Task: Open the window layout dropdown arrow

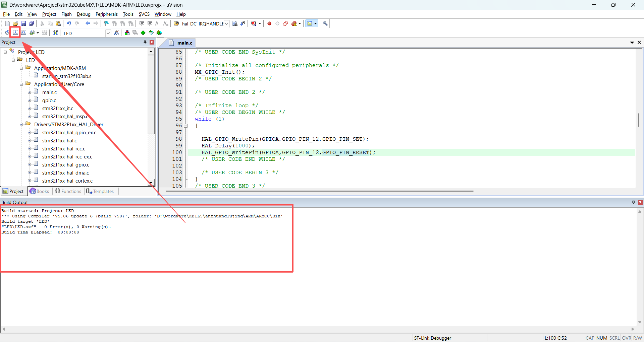Action: click(x=316, y=23)
